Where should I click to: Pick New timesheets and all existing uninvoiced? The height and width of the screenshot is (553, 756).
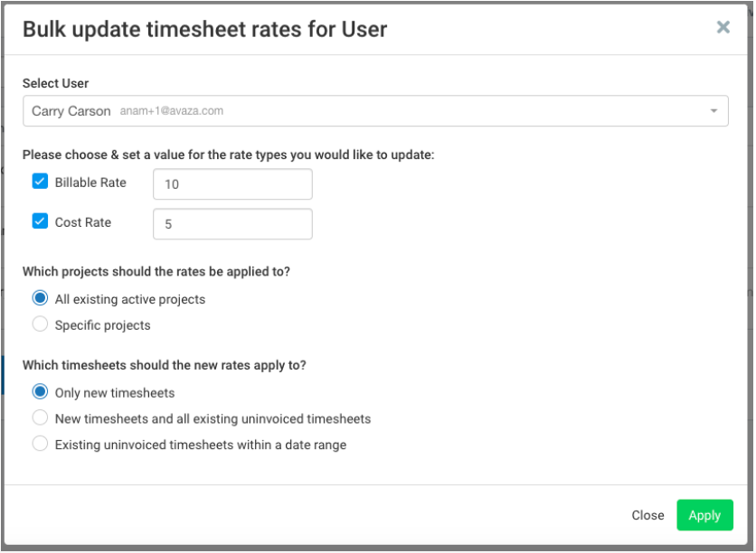coord(40,418)
